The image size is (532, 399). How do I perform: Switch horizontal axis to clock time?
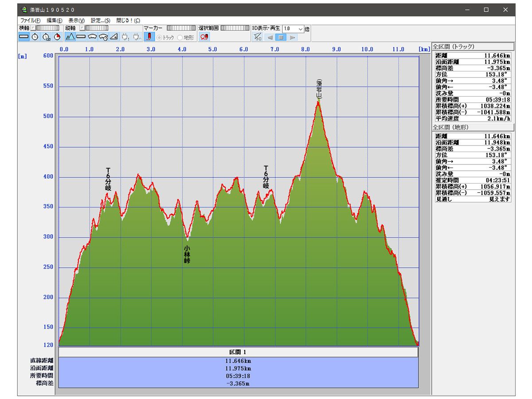[x=35, y=37]
